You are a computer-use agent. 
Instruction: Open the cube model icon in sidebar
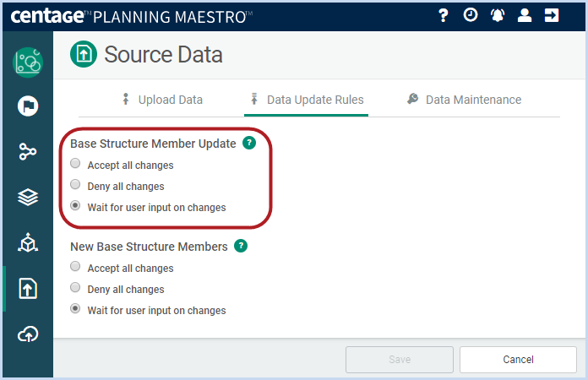28,243
